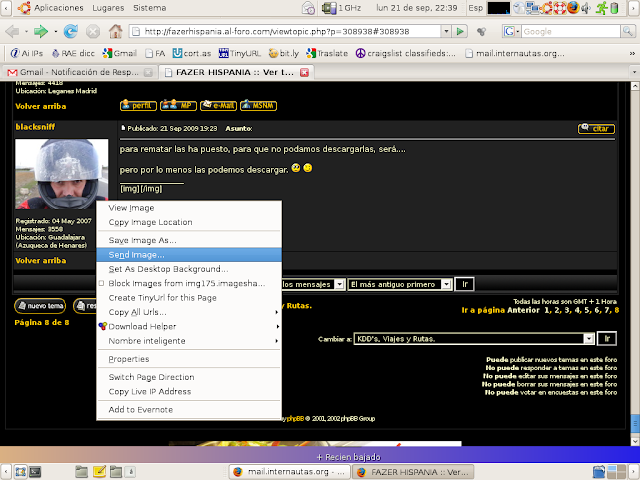Open the Firefox launcher icon in the top panel
640x480 pixels.
pos(573,8)
